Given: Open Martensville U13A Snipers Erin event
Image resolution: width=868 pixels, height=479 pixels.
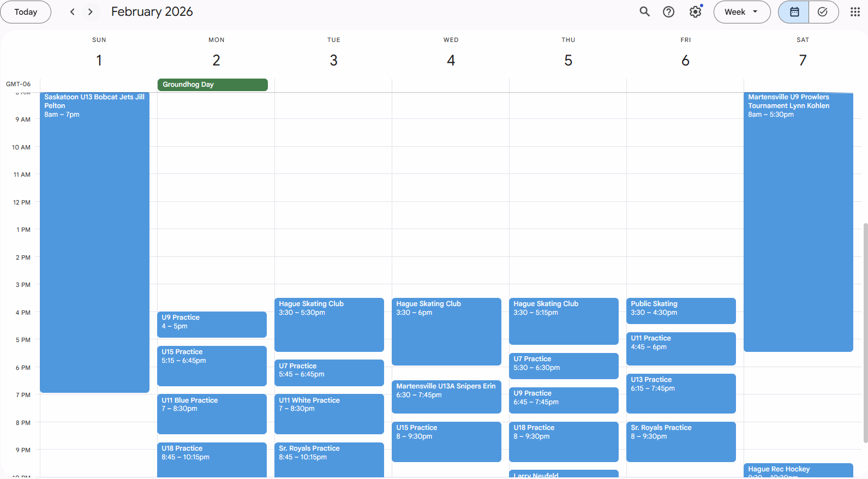Looking at the screenshot, I should tap(446, 396).
